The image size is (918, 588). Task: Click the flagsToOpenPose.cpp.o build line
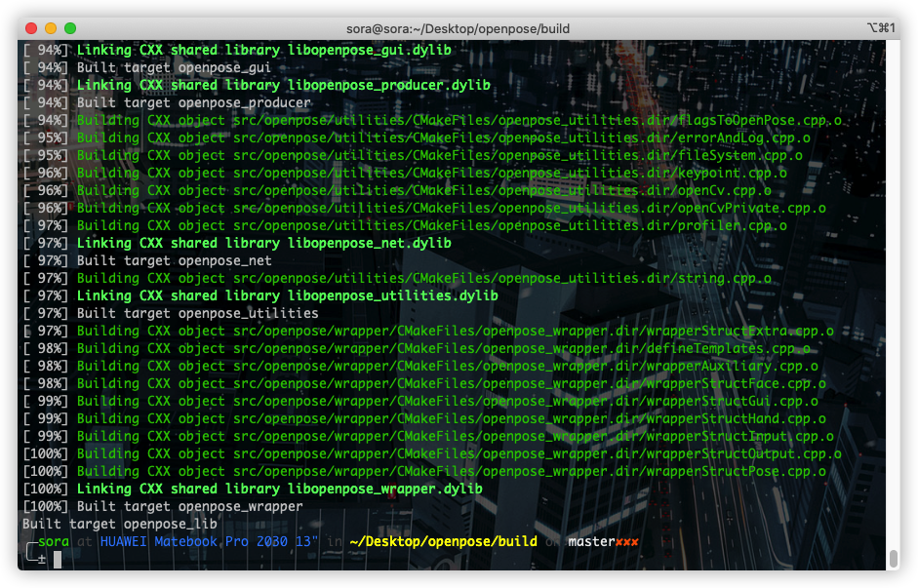[459, 120]
